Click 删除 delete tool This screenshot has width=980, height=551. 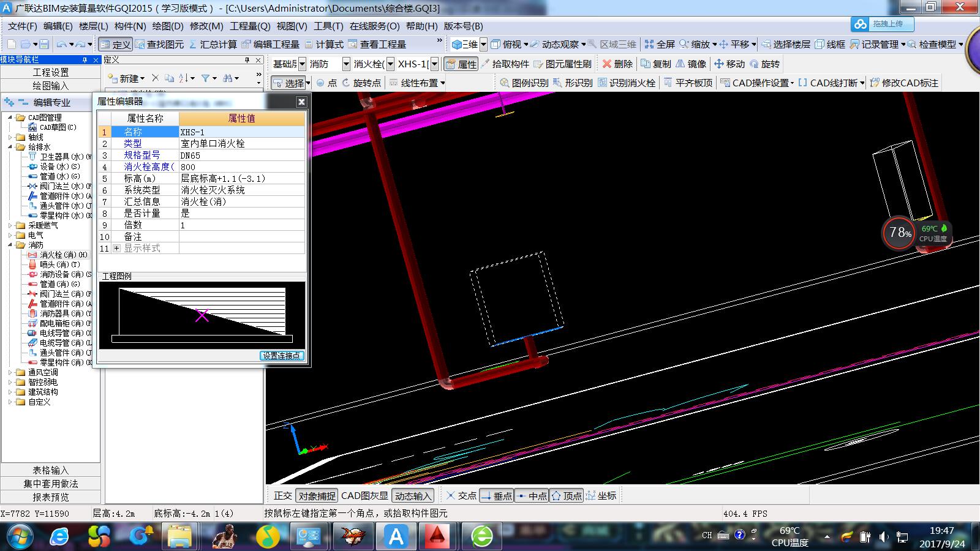pyautogui.click(x=617, y=64)
